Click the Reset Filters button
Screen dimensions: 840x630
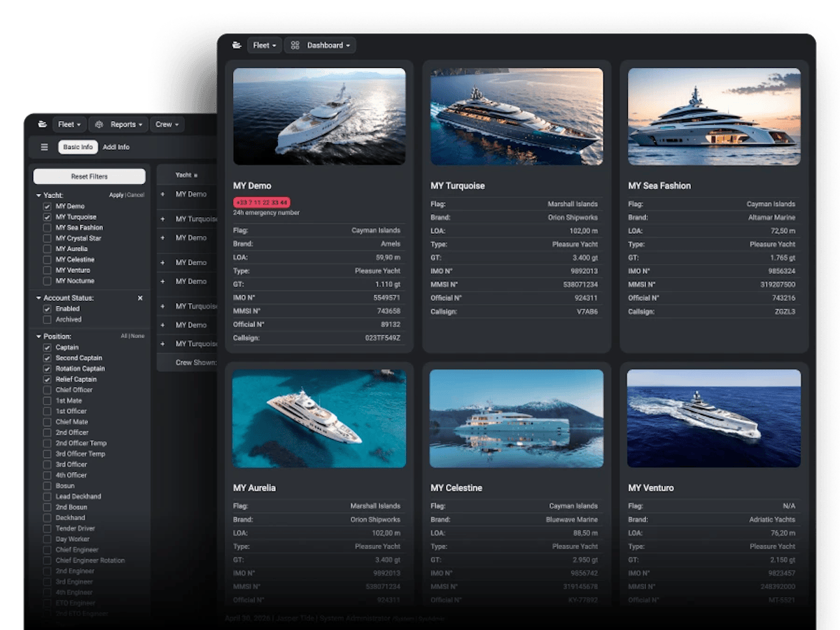click(x=90, y=176)
